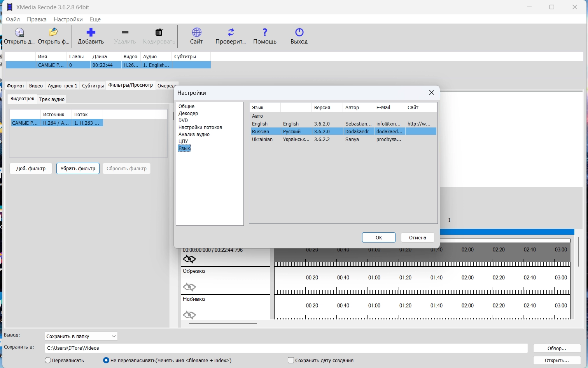Click the horizontal timeline scrollbar
This screenshot has height=368, width=588.
223,323
